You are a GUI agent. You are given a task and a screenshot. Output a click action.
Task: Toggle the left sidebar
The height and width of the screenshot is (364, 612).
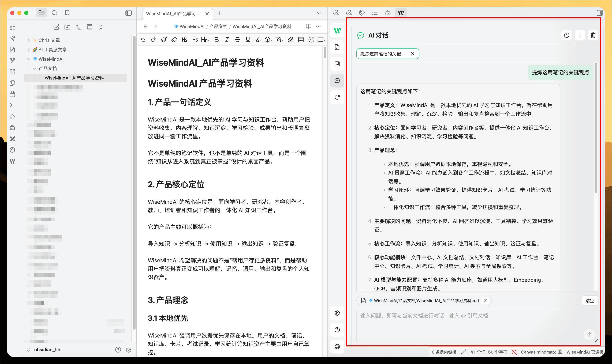(128, 13)
